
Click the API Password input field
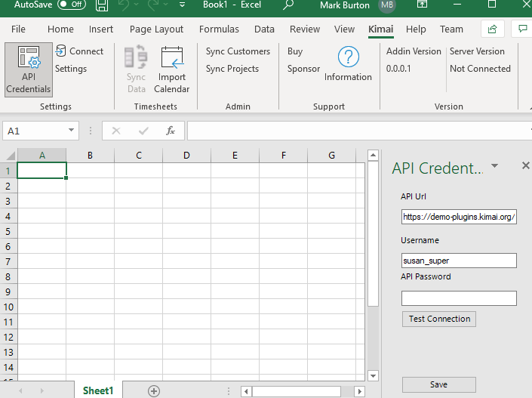click(459, 298)
